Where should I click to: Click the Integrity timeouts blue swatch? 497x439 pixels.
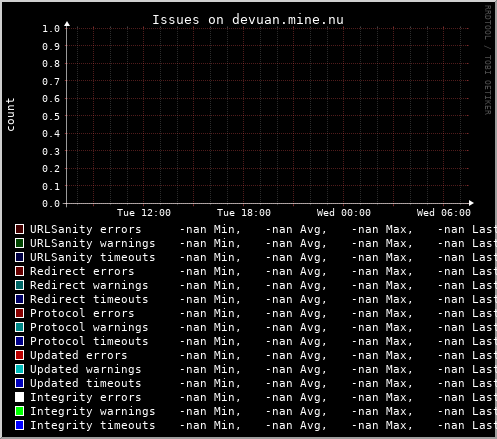19,425
